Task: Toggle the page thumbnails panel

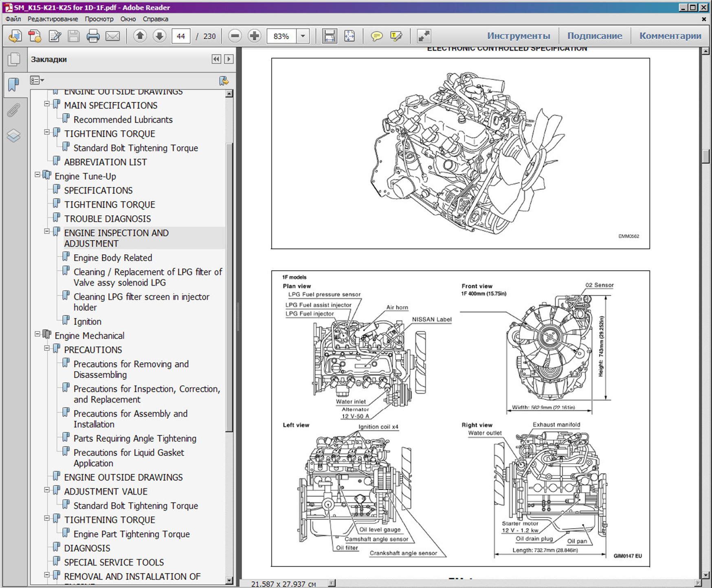Action: pyautogui.click(x=13, y=59)
